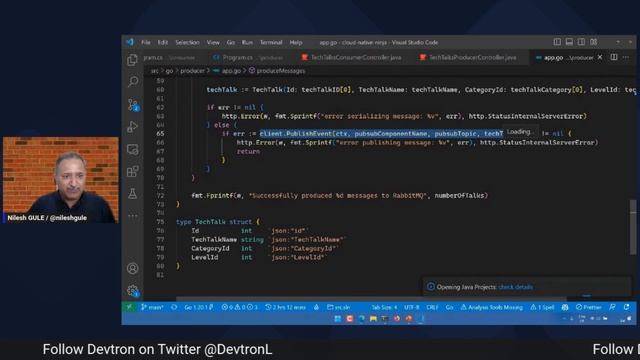This screenshot has height=360, width=640.
Task: Click the '2 hrs 12 mins' time tracker
Action: 285,307
